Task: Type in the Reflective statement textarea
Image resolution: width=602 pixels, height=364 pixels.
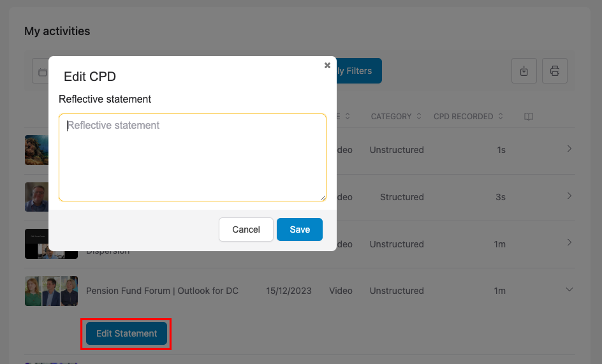Action: 193,157
